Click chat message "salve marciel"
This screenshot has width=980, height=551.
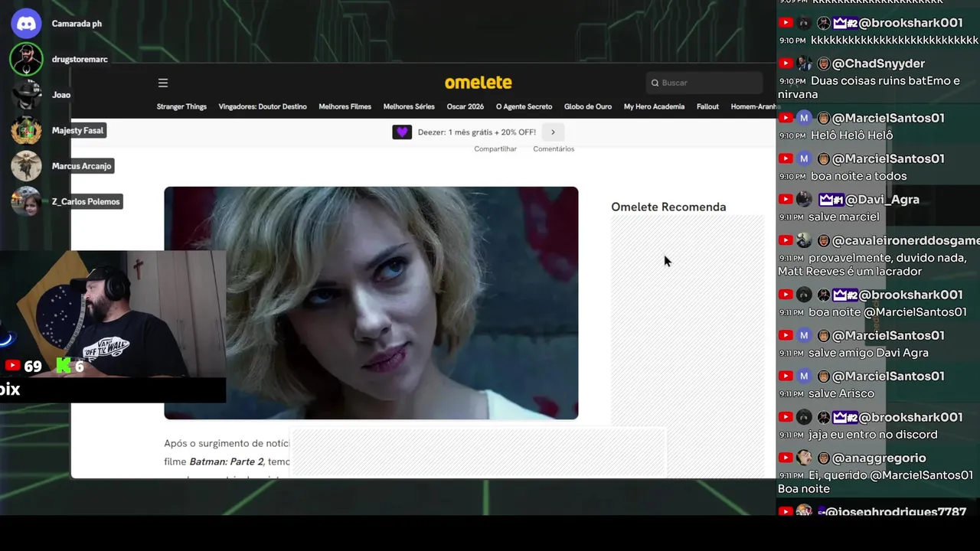[x=844, y=217]
